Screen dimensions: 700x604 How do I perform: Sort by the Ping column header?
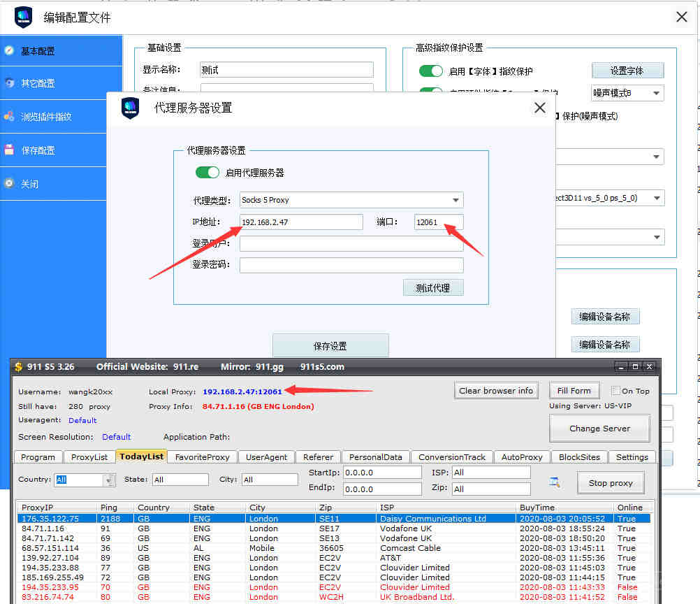tap(115, 508)
